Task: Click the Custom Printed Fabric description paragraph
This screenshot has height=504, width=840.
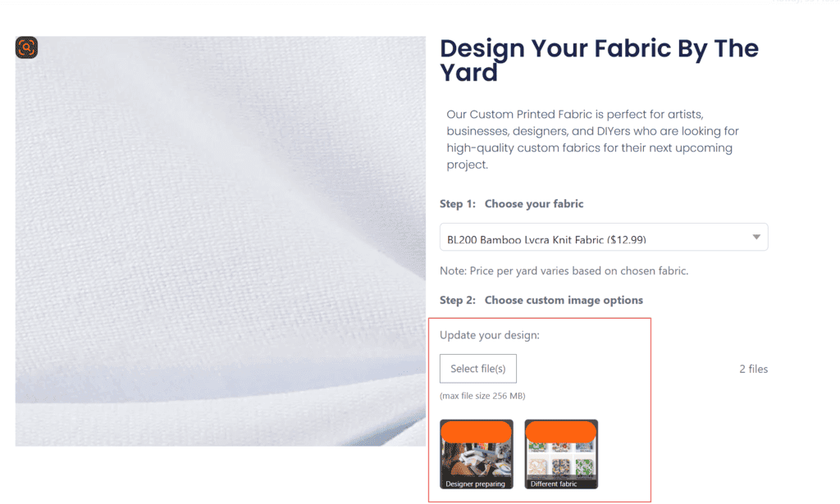Action: 592,139
